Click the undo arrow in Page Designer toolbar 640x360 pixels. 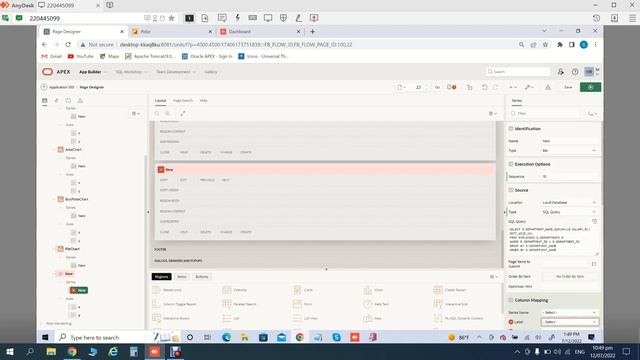(x=484, y=87)
